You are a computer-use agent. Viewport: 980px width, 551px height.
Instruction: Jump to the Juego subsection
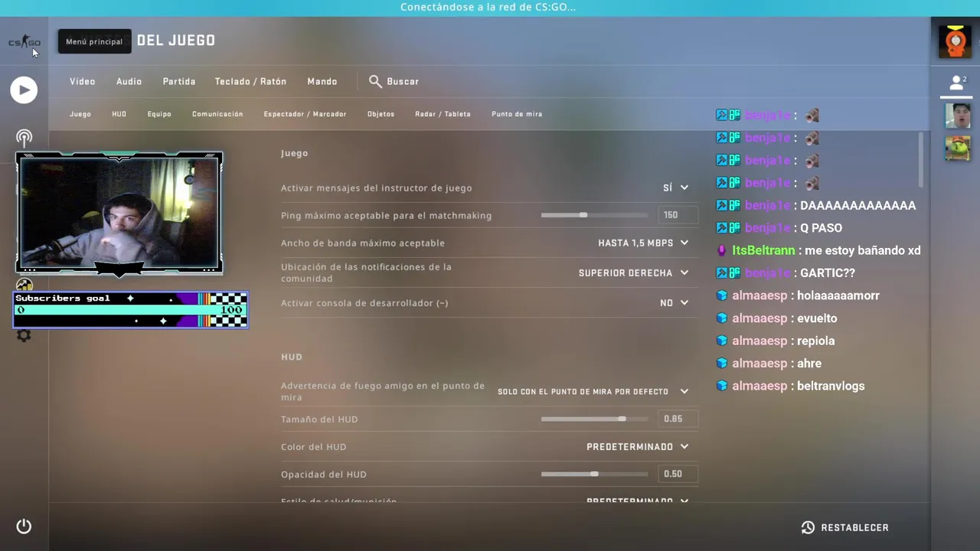point(80,114)
